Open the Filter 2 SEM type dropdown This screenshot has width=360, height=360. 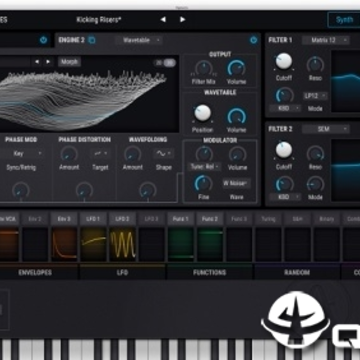pos(326,129)
